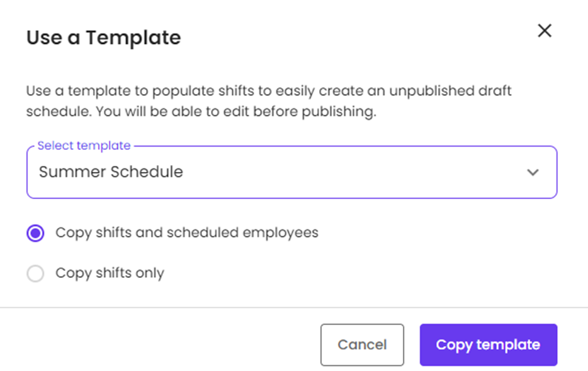
Task: Open the Select template combo box
Action: (x=291, y=173)
